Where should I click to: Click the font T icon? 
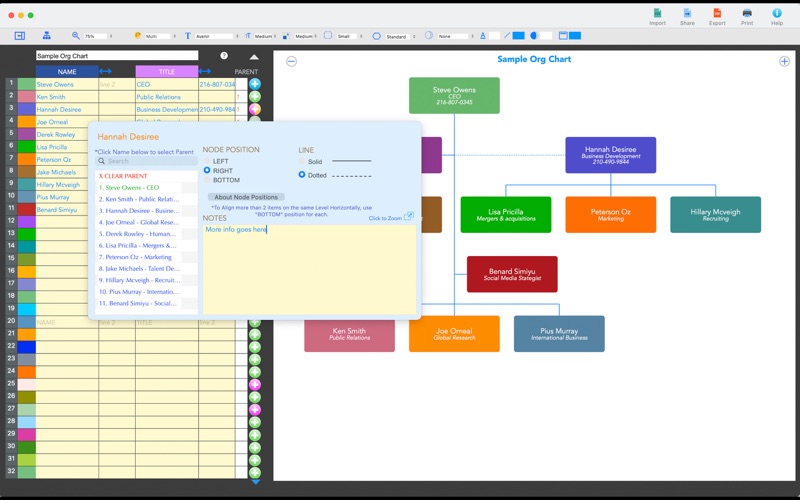point(188,36)
